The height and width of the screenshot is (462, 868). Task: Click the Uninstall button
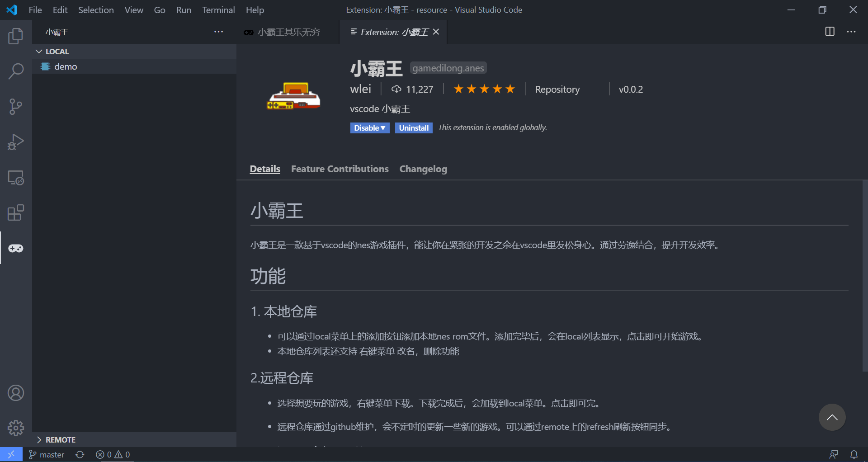(414, 128)
